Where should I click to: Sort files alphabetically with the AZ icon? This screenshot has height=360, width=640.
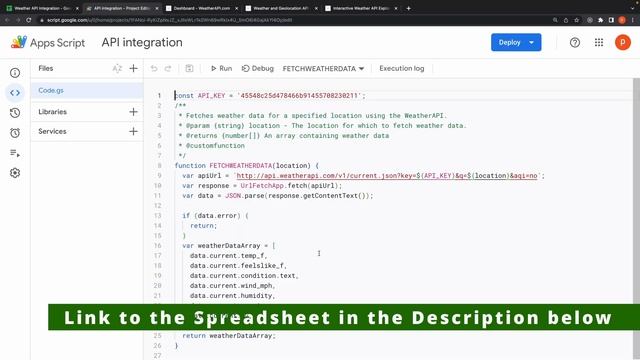click(x=117, y=69)
